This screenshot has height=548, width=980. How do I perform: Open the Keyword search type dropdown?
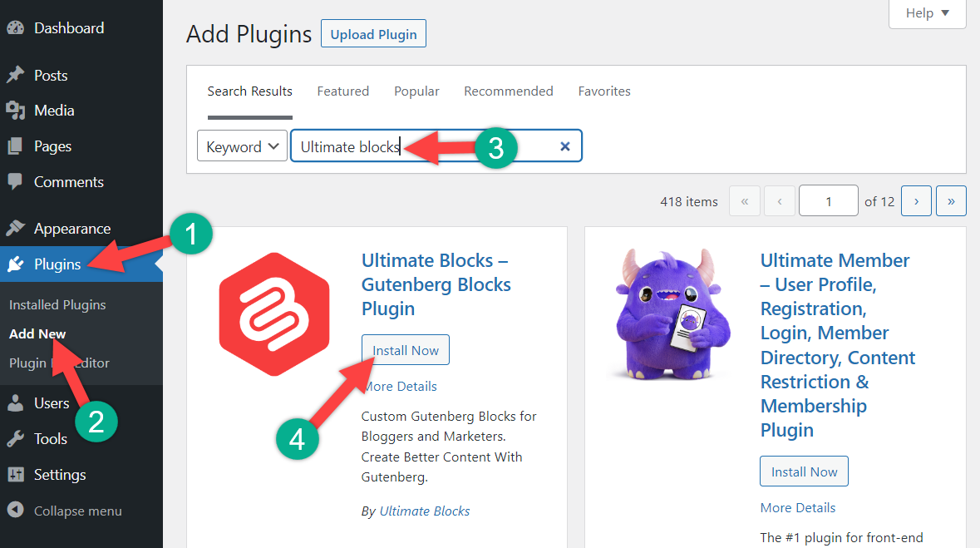click(242, 146)
